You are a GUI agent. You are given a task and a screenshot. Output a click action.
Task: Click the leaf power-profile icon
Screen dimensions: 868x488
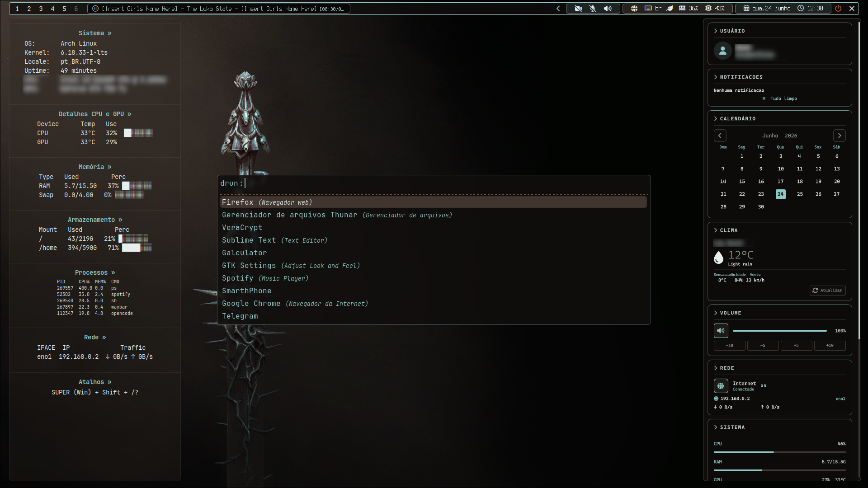coord(670,9)
